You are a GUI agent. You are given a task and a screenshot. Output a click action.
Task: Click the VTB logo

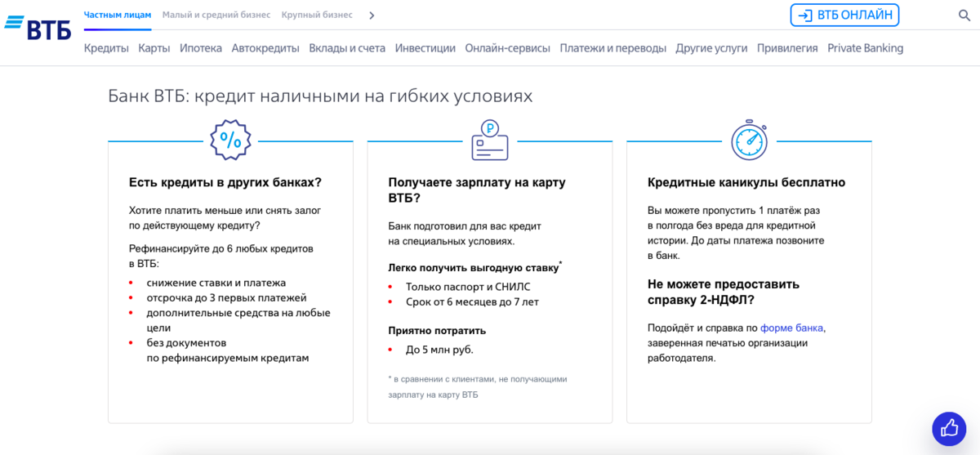pyautogui.click(x=38, y=27)
